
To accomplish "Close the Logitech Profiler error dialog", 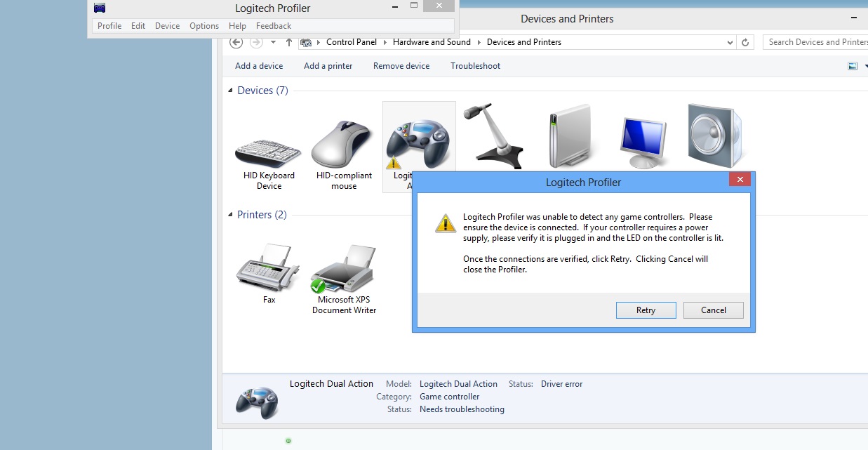I will 740,180.
